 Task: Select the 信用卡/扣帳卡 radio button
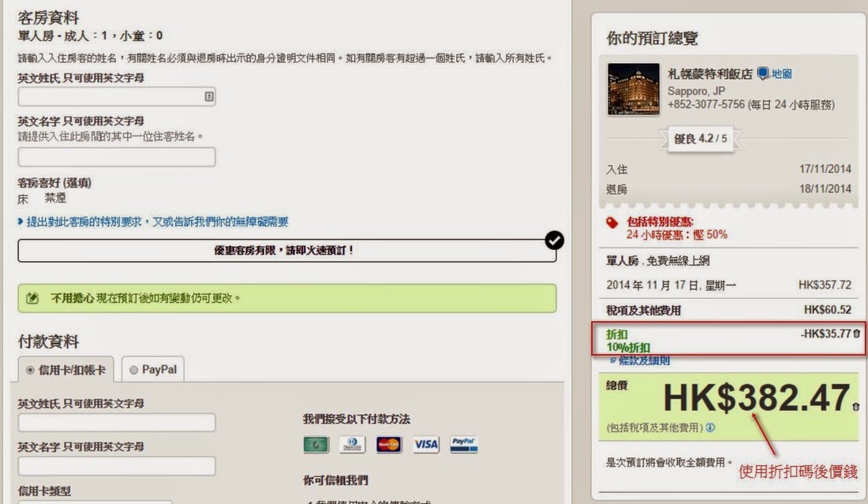(x=31, y=369)
